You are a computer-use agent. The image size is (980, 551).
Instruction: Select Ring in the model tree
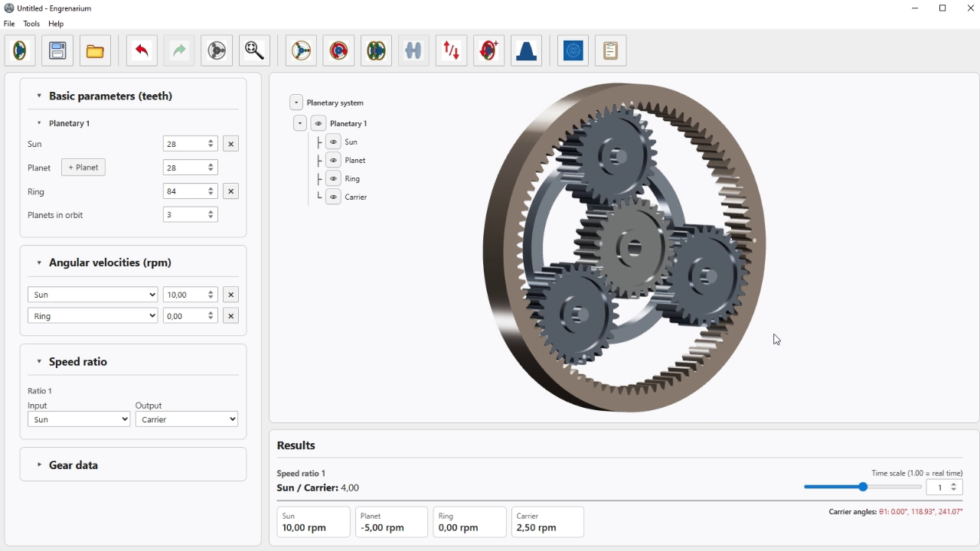(x=352, y=178)
